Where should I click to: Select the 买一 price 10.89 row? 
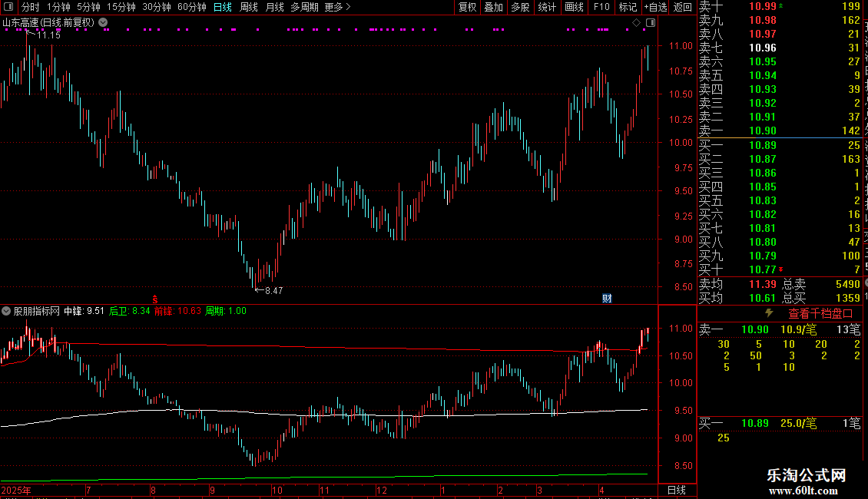pyautogui.click(x=780, y=145)
